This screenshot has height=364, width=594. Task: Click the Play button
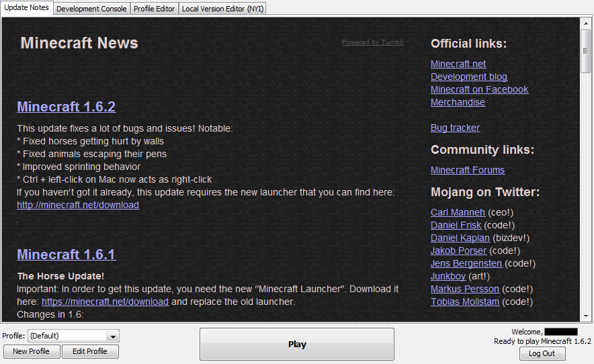pos(297,344)
